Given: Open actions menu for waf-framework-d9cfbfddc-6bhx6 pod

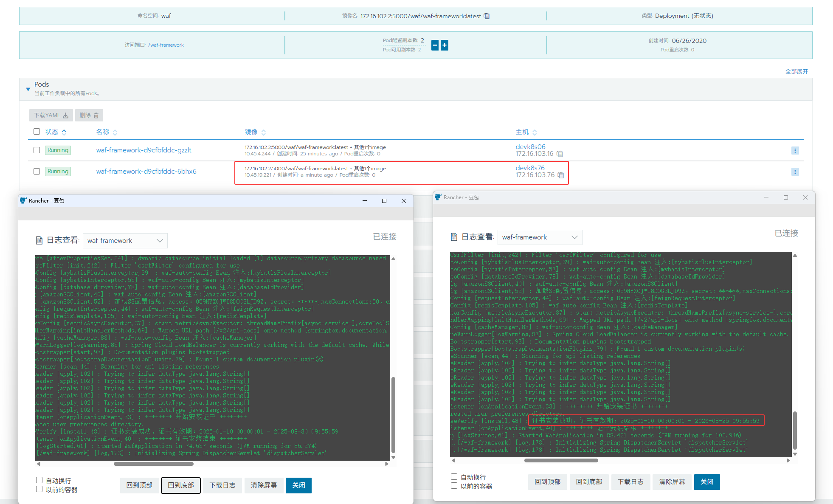Looking at the screenshot, I should 795,172.
